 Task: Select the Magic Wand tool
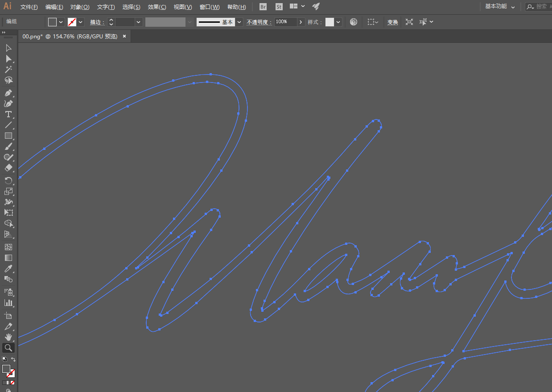click(8, 70)
